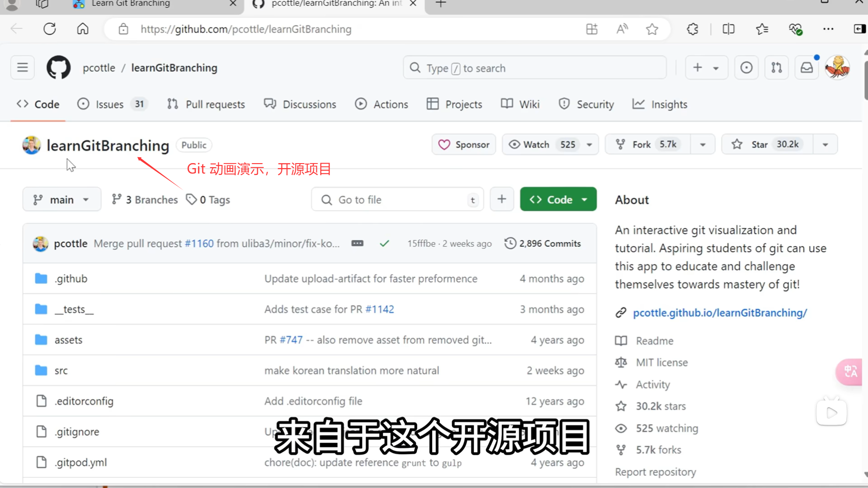The image size is (868, 488).
Task: Expand the commit message ellipsis button
Action: click(x=357, y=244)
